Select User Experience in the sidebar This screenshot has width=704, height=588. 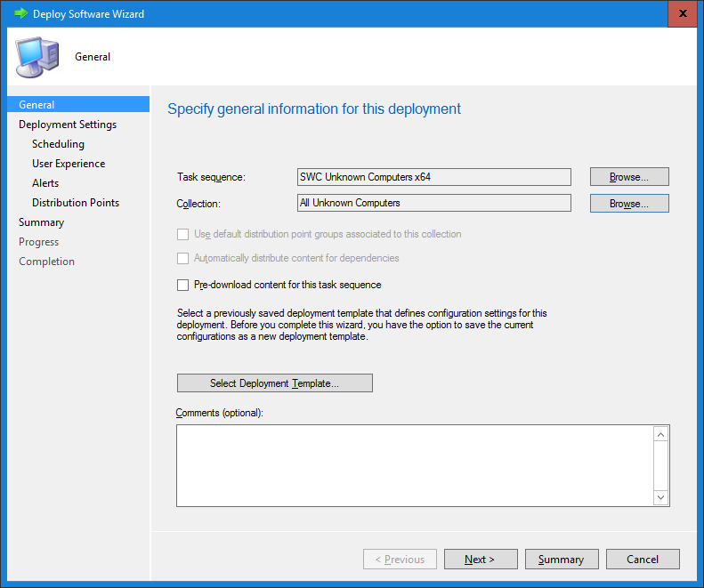(69, 164)
